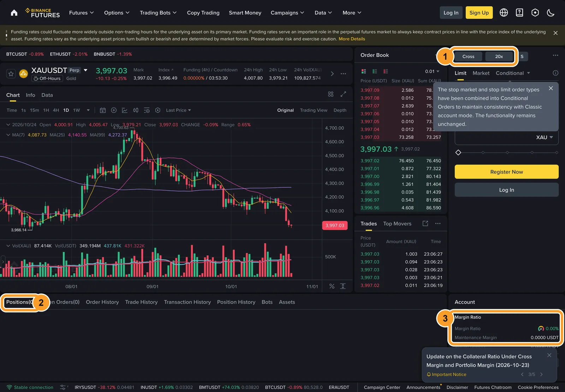This screenshot has height=392, width=565.
Task: Switch to the Info tab
Action: (x=30, y=95)
